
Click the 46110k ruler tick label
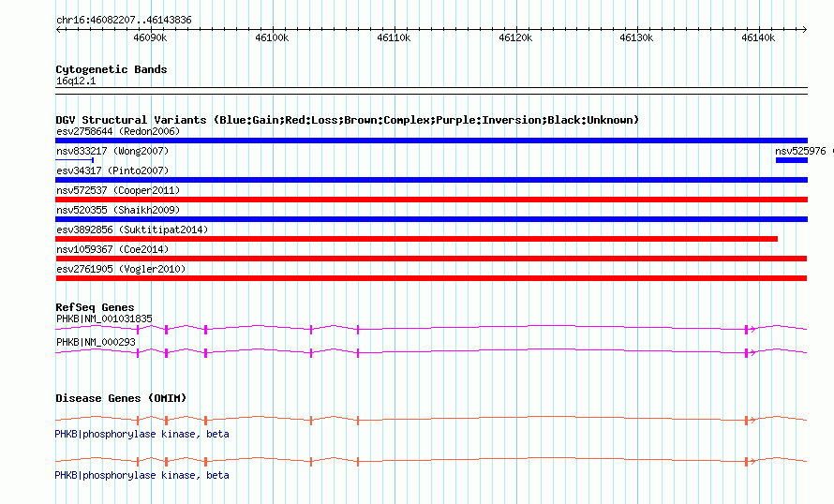pyautogui.click(x=394, y=37)
